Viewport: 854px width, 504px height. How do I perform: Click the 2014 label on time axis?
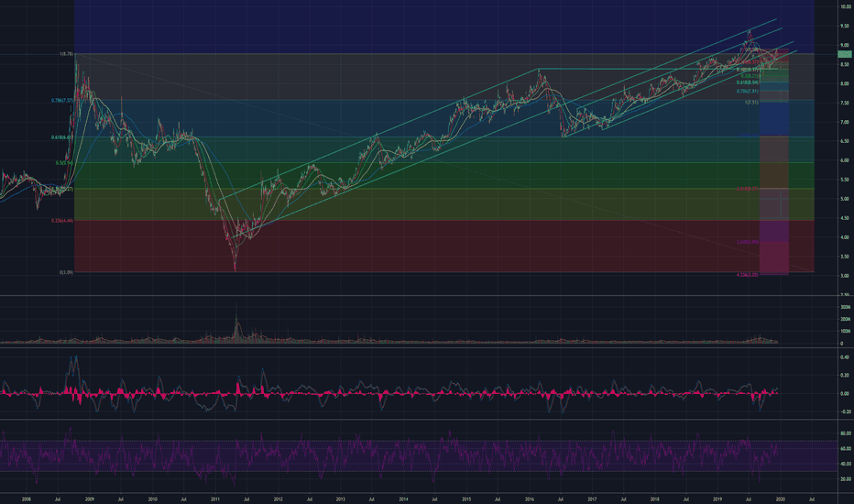(x=403, y=499)
